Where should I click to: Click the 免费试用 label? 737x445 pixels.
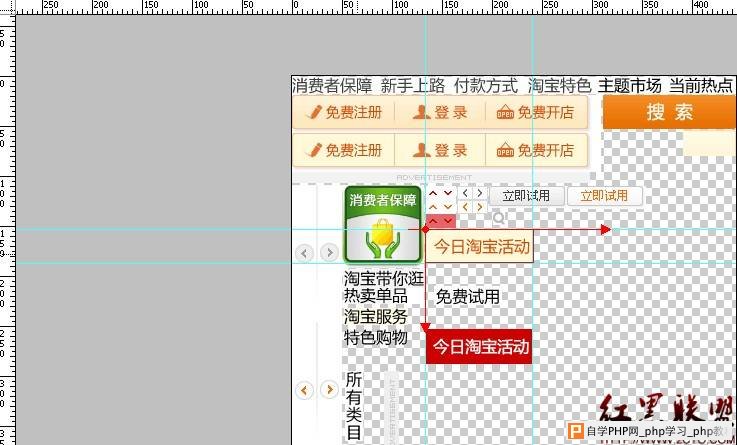tap(468, 297)
